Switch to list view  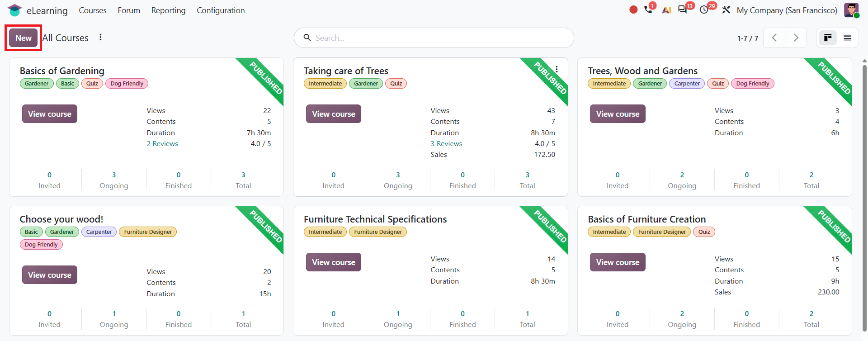tap(848, 38)
